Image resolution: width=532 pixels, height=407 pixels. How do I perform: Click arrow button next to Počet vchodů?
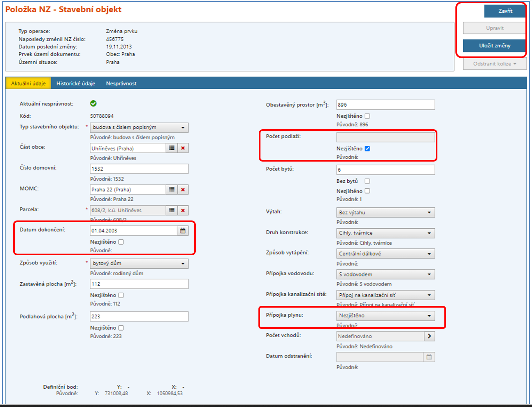tap(429, 336)
